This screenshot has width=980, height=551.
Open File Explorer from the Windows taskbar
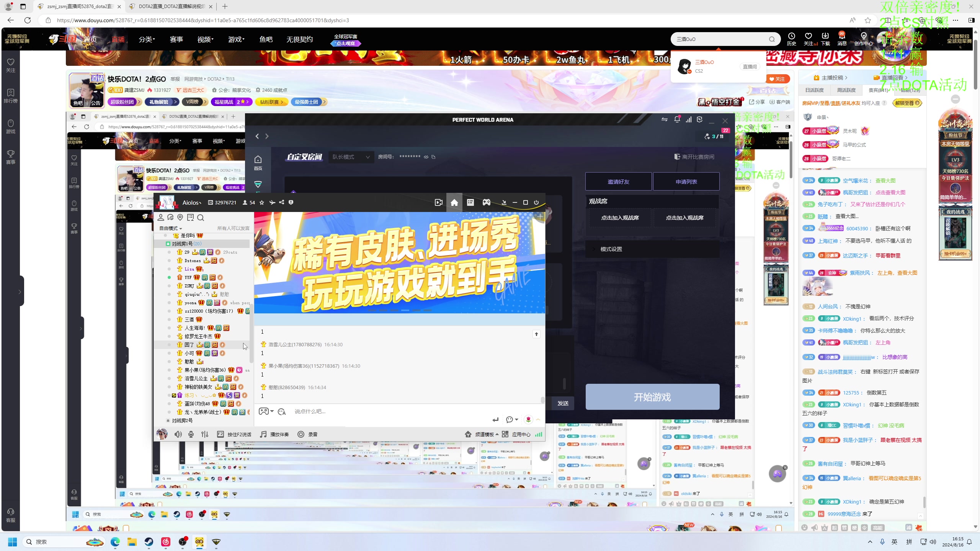(x=132, y=542)
